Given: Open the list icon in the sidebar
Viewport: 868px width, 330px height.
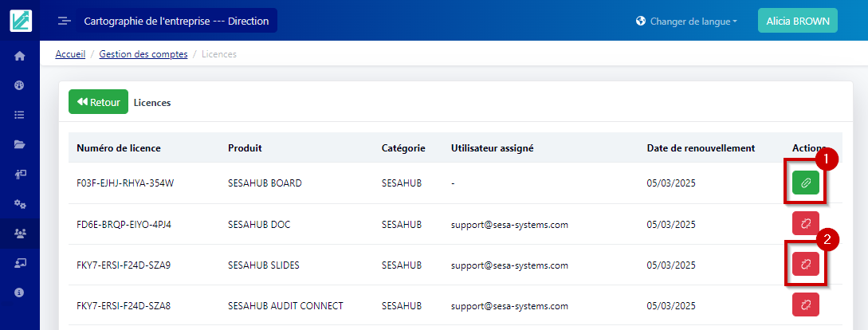Looking at the screenshot, I should pyautogui.click(x=20, y=115).
